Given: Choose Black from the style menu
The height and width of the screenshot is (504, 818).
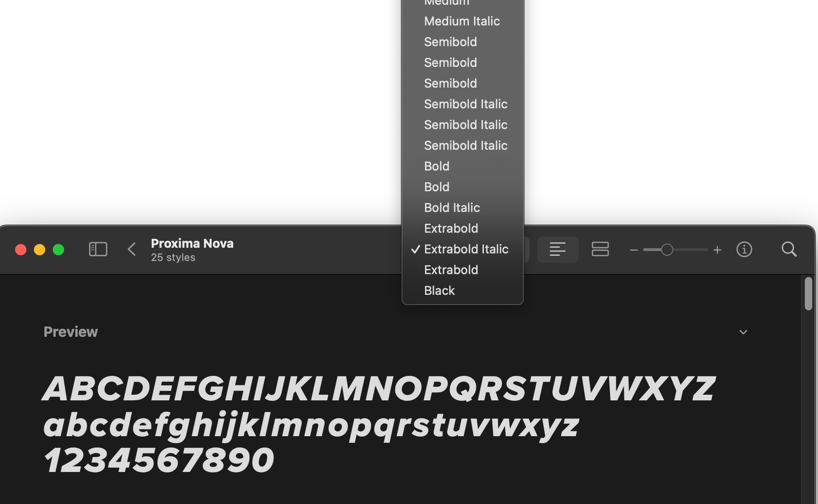Looking at the screenshot, I should point(462,291).
